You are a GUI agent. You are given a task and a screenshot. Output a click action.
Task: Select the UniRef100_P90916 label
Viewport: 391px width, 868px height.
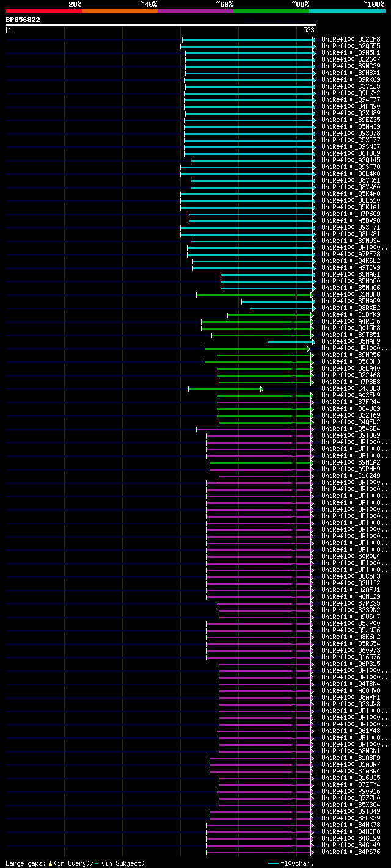tap(351, 791)
